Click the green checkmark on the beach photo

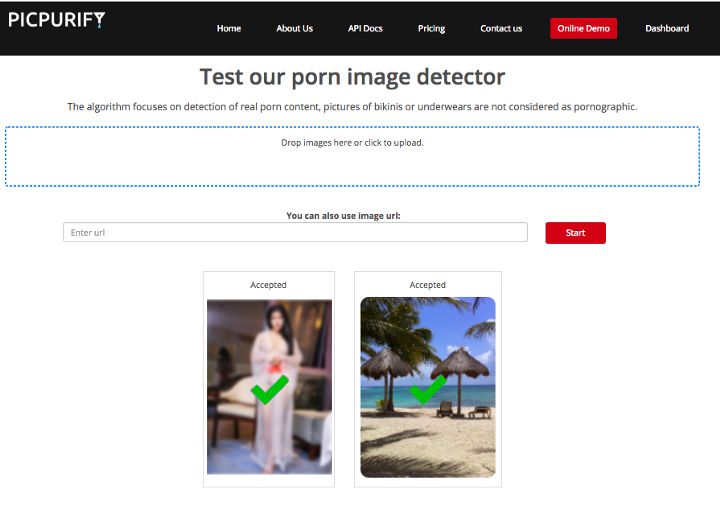click(428, 389)
